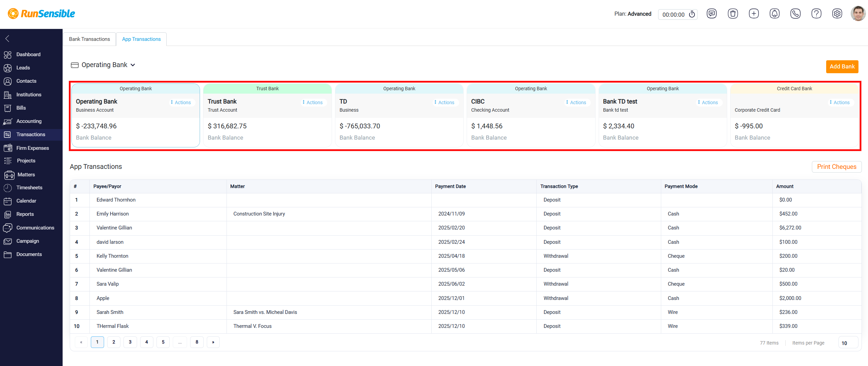Expand the Operating Bank dropdown
Viewport: 868px width, 366px height.
[x=103, y=65]
